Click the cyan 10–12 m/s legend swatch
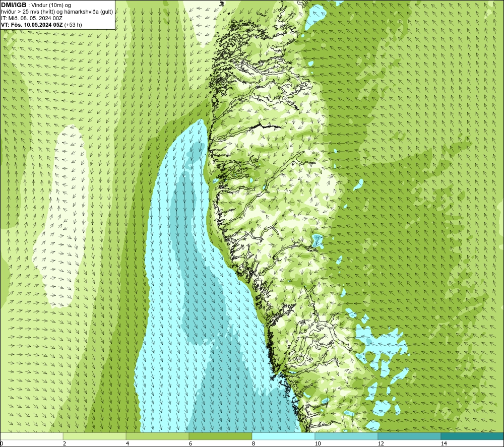 coord(347,436)
